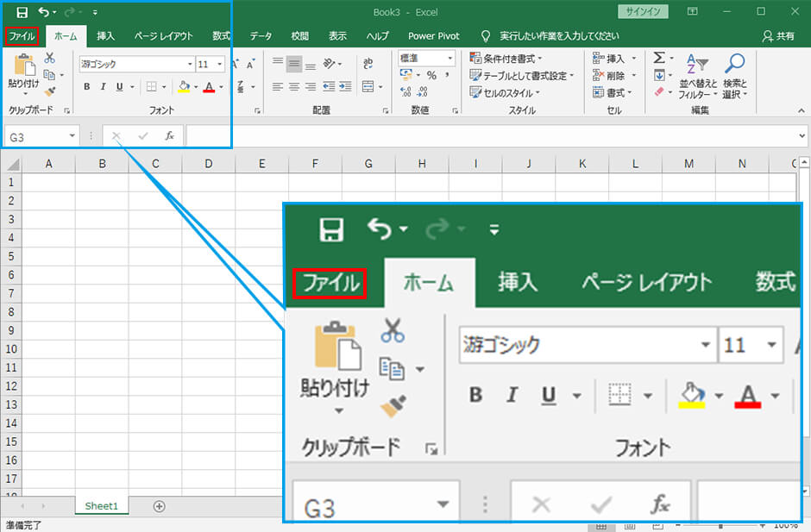Click the 共有 share button

pyautogui.click(x=778, y=35)
